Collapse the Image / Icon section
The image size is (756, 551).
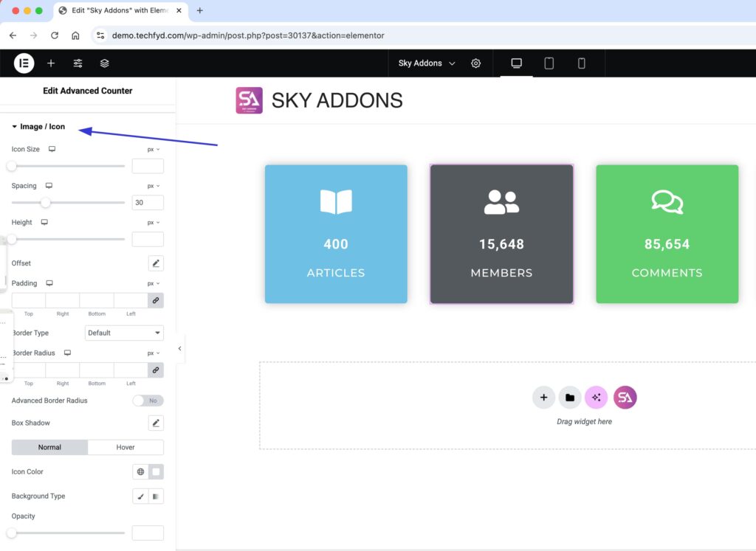click(x=38, y=127)
